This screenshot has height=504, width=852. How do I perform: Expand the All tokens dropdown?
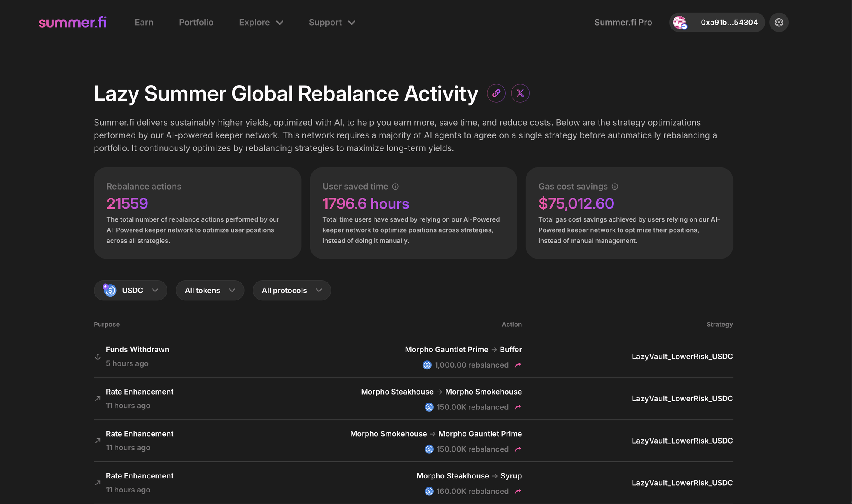(210, 290)
